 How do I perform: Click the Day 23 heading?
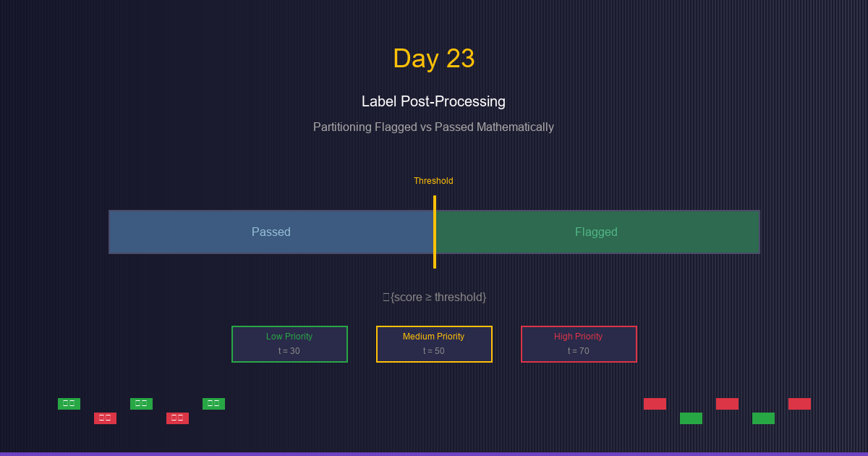(434, 59)
